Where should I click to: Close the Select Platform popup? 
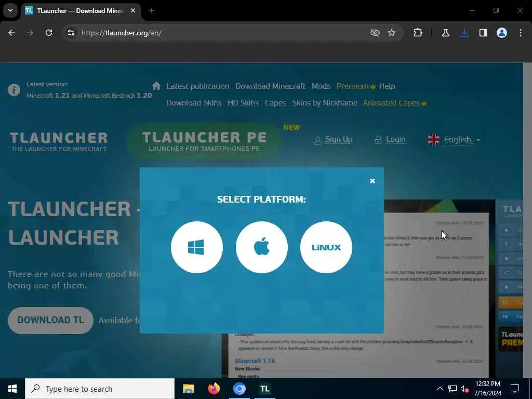click(x=372, y=181)
